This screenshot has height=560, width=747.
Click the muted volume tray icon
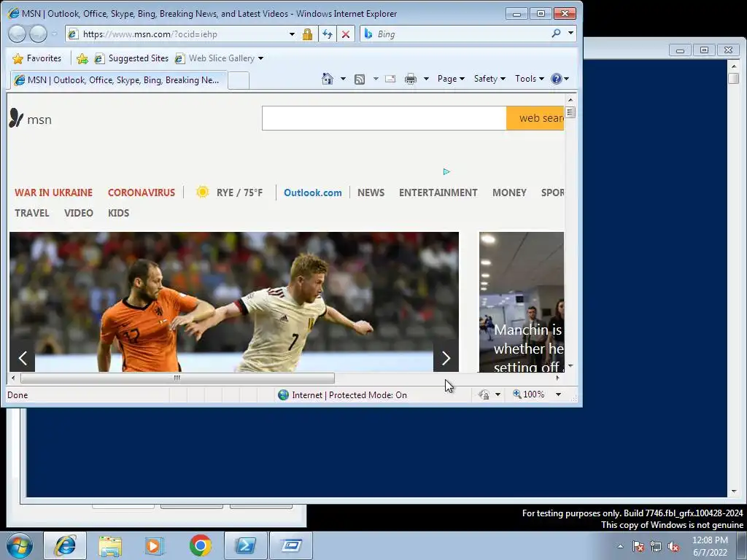point(673,546)
